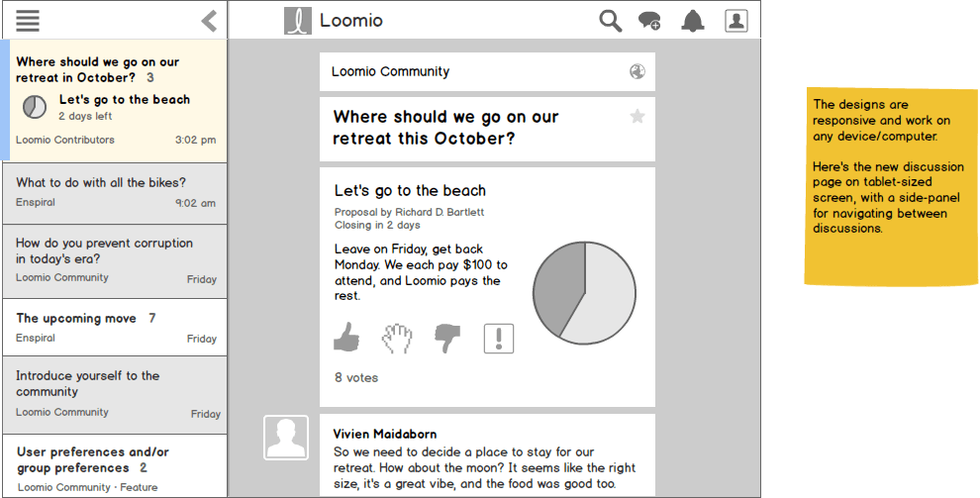Click the globe privacy icon
This screenshot has height=498, width=980.
[x=637, y=71]
